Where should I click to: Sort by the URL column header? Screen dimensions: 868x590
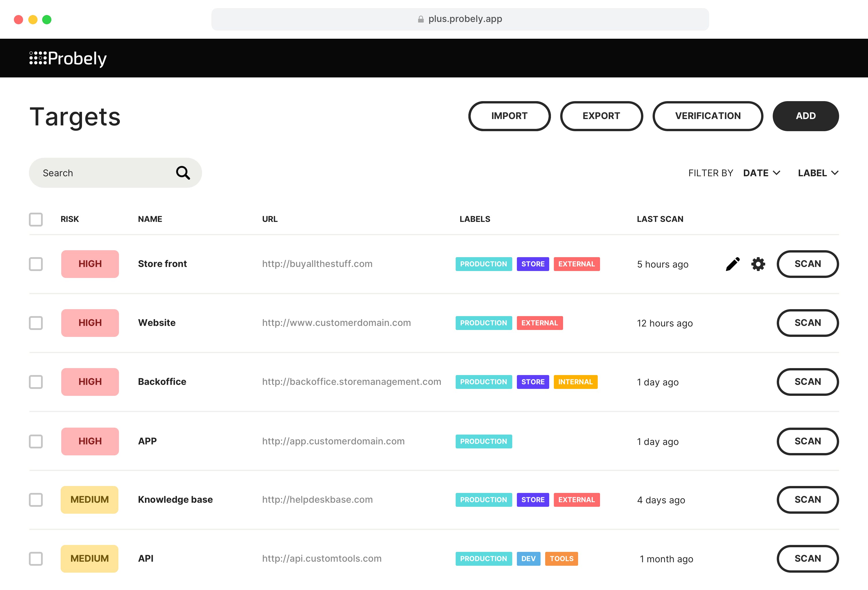click(270, 219)
